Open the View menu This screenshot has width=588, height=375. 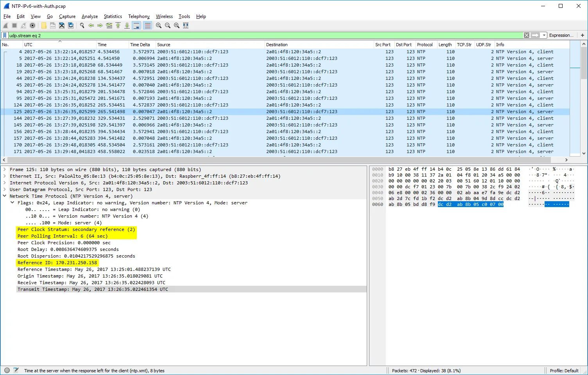click(x=36, y=16)
